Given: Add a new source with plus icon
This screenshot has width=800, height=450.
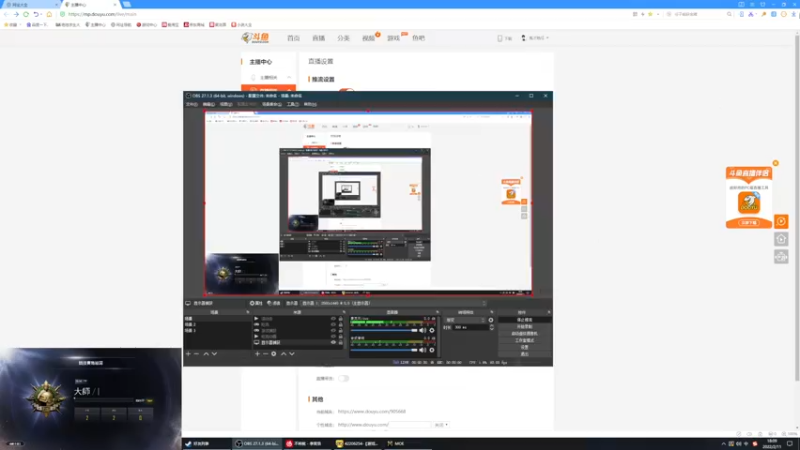Looking at the screenshot, I should click(257, 354).
